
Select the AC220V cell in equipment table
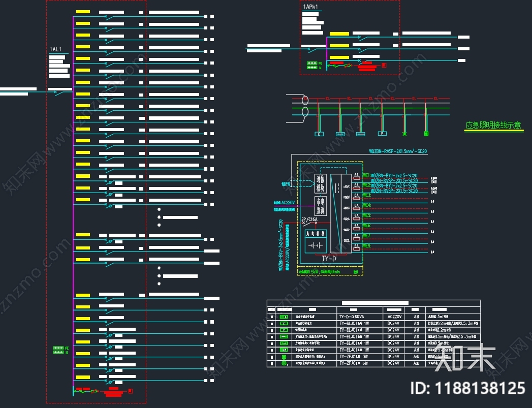pos(394,317)
